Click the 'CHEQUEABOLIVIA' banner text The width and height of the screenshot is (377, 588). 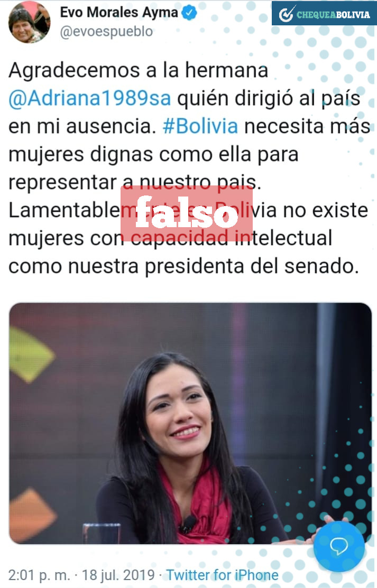tap(333, 15)
